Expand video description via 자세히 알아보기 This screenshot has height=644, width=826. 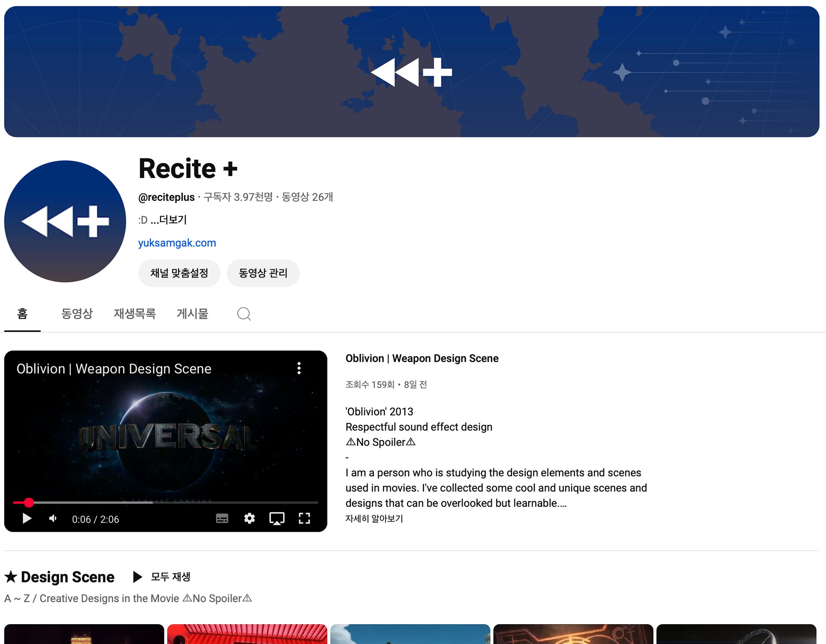(374, 518)
